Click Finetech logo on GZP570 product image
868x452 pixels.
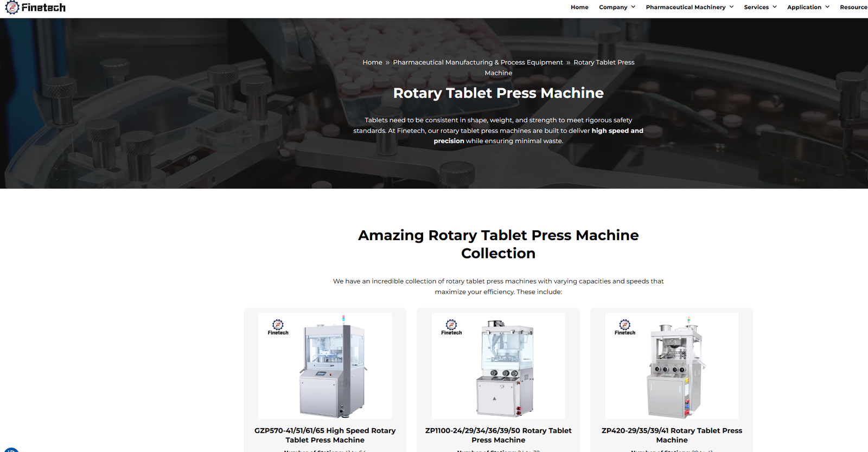[x=278, y=327]
